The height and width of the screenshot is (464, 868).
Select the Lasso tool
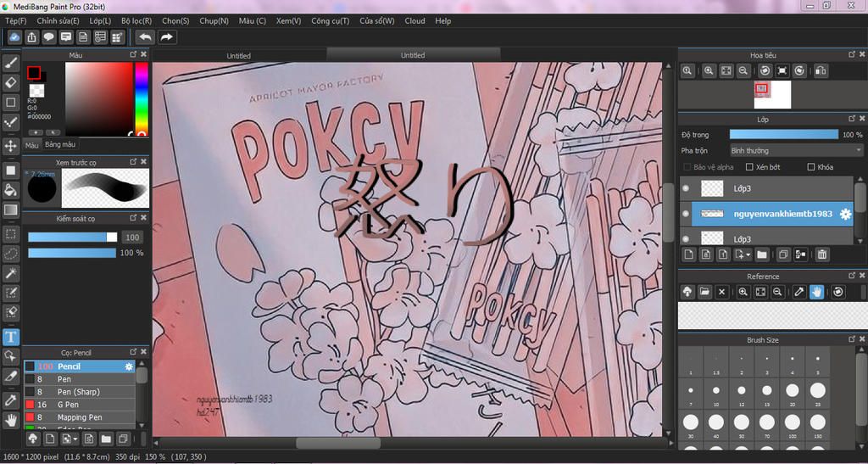[10, 254]
